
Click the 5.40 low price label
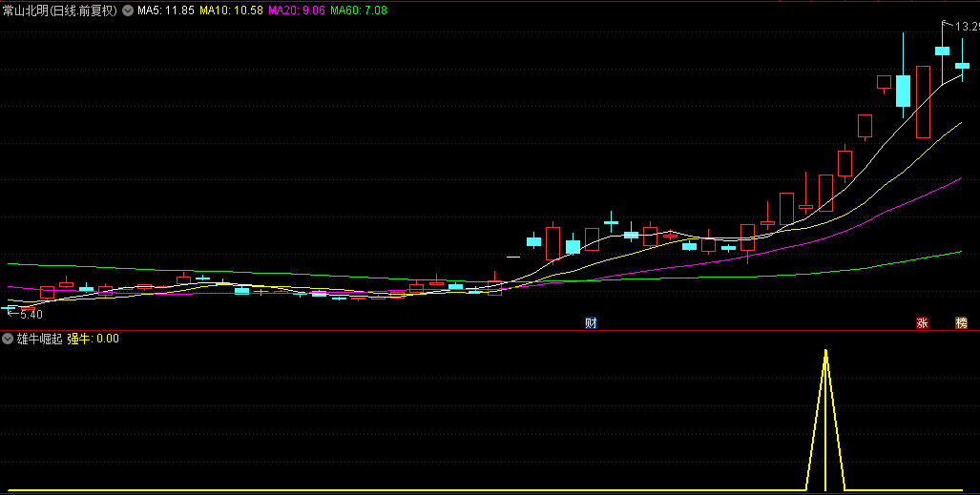31,315
